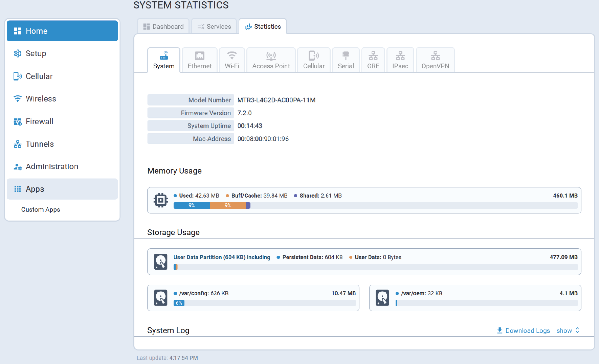Go to Administration in sidebar

click(62, 166)
